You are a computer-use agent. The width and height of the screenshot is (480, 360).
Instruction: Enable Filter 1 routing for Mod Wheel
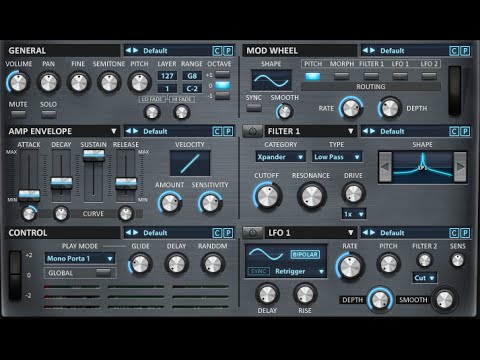371,76
